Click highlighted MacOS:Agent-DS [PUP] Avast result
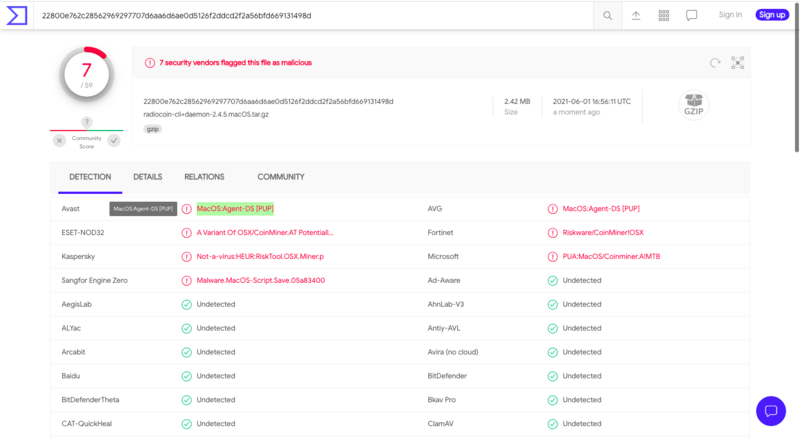800x440 pixels. (x=235, y=209)
